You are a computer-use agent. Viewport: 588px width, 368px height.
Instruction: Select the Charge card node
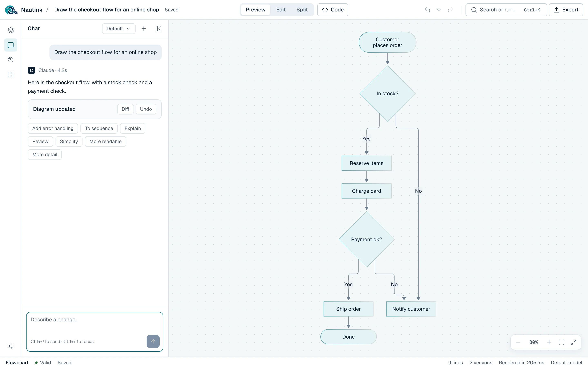pos(366,191)
